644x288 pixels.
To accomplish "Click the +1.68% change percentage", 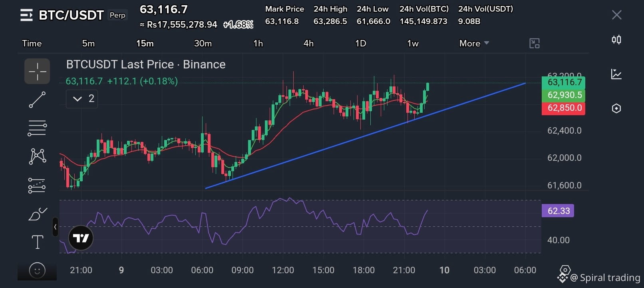I will click(239, 25).
